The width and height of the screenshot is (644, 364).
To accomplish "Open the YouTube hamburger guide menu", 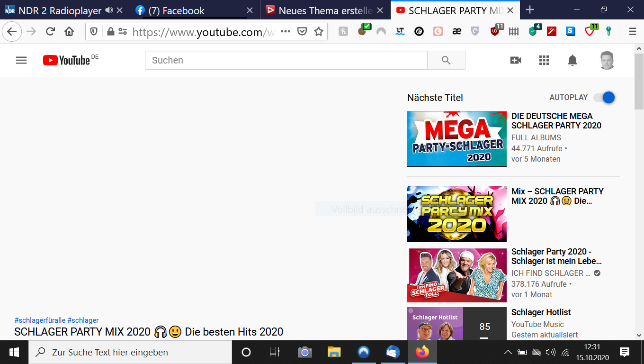I will 21,60.
